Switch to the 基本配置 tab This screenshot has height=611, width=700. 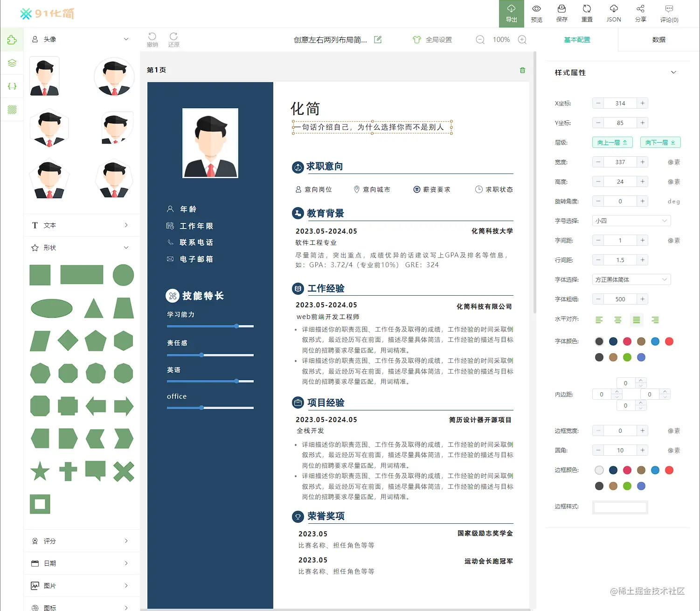[x=577, y=40]
